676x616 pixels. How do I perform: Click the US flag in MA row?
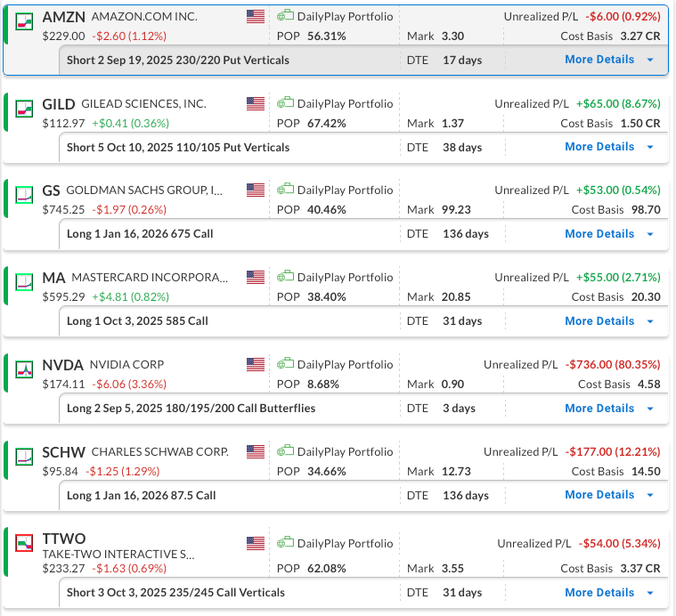(x=256, y=278)
